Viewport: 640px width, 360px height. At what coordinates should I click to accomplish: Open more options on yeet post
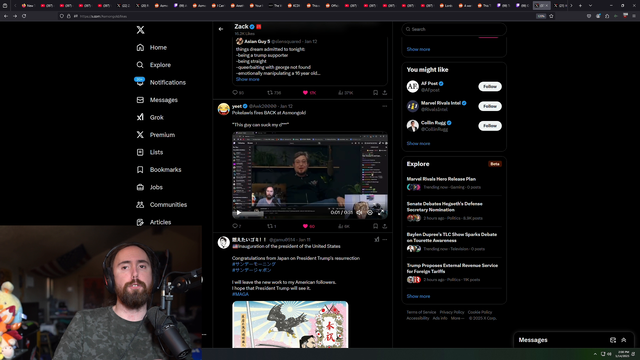pyautogui.click(x=384, y=106)
